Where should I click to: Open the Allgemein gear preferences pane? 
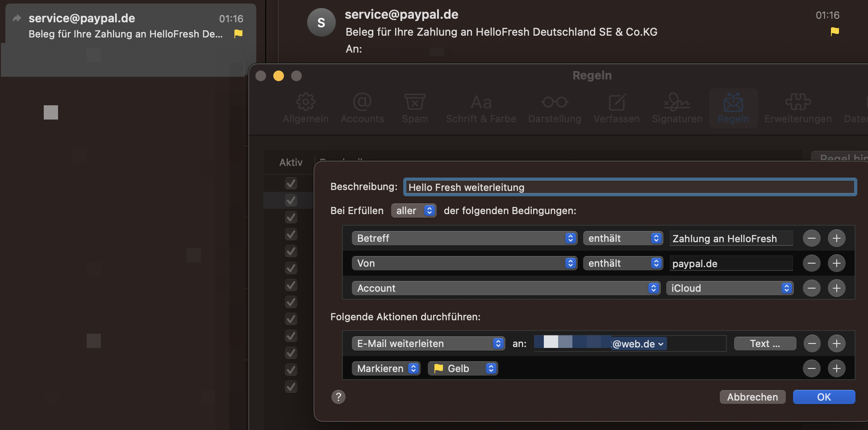[305, 108]
